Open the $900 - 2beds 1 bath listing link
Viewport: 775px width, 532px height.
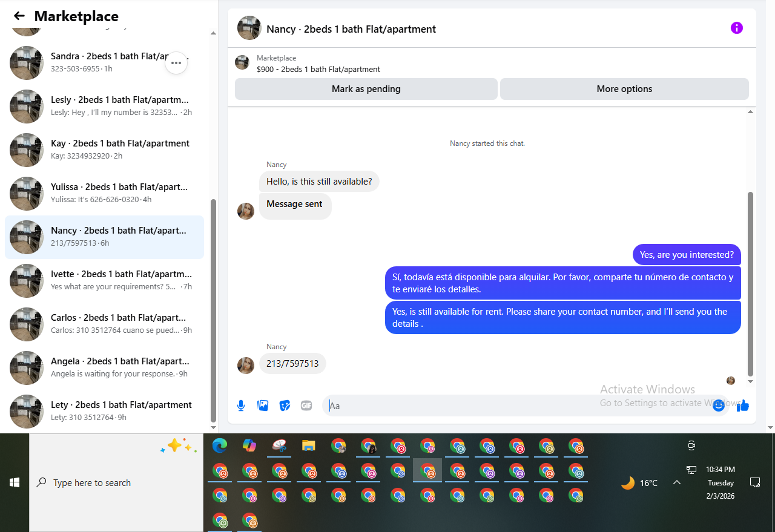click(x=318, y=70)
